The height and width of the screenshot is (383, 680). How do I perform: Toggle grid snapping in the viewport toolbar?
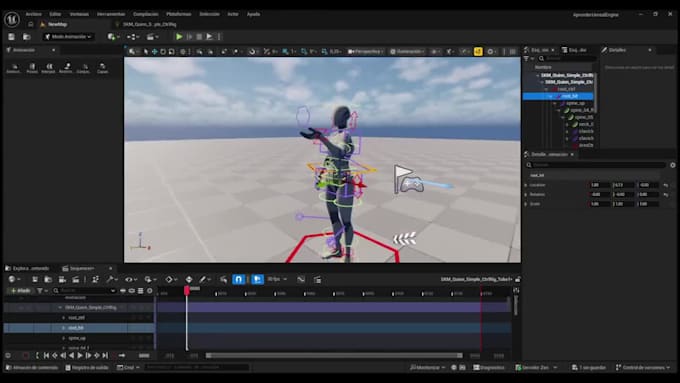(285, 52)
